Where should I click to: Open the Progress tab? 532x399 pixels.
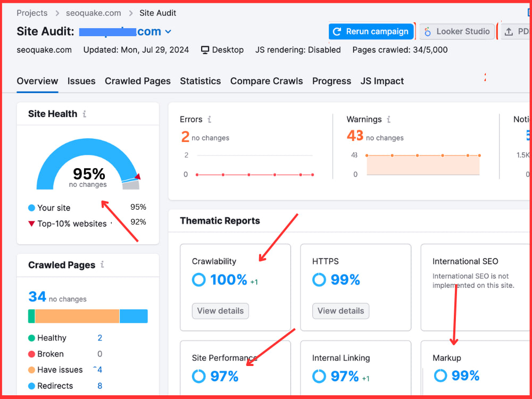click(332, 81)
